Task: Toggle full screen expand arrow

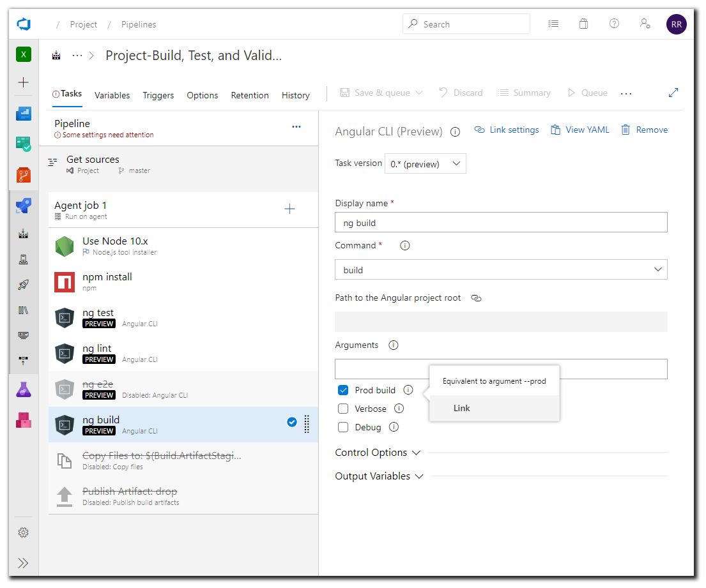Action: point(673,93)
